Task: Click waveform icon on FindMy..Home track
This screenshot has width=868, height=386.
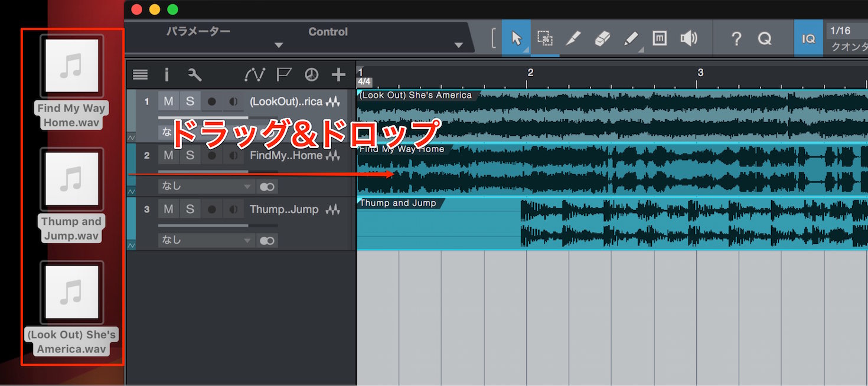Action: 334,156
